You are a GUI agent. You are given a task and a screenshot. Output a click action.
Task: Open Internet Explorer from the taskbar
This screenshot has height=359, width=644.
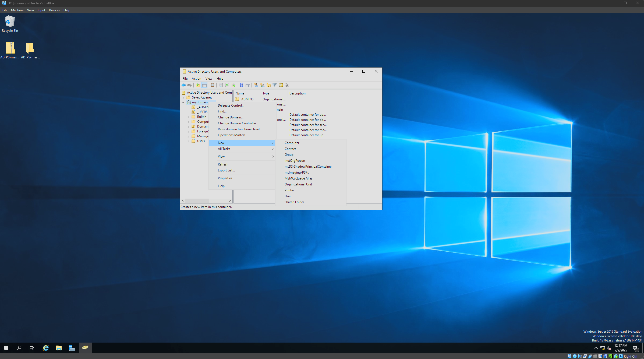coord(46,348)
